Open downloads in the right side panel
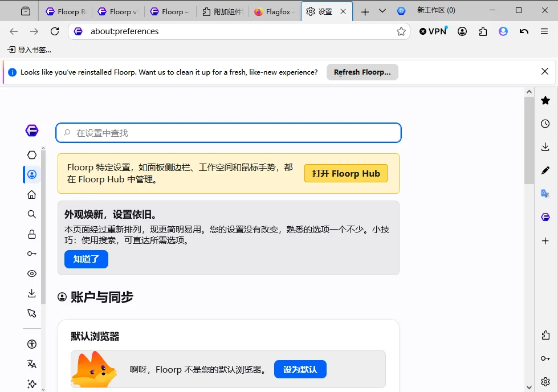 click(545, 147)
